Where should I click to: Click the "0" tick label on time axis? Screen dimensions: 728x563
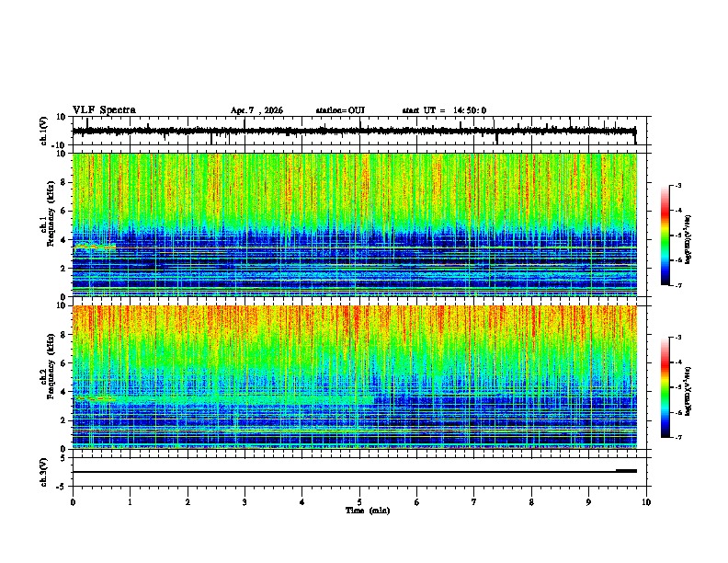point(73,502)
